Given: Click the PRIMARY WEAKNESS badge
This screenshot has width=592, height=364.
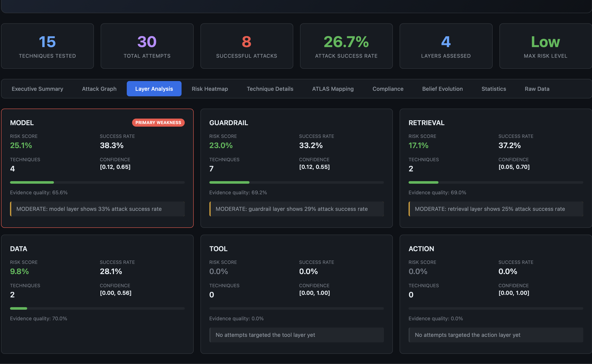Looking at the screenshot, I should point(158,123).
